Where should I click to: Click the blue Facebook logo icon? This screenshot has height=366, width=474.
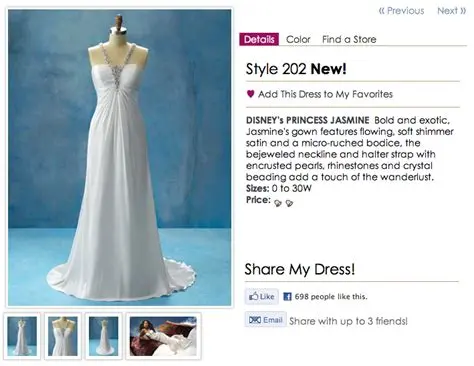tap(287, 296)
